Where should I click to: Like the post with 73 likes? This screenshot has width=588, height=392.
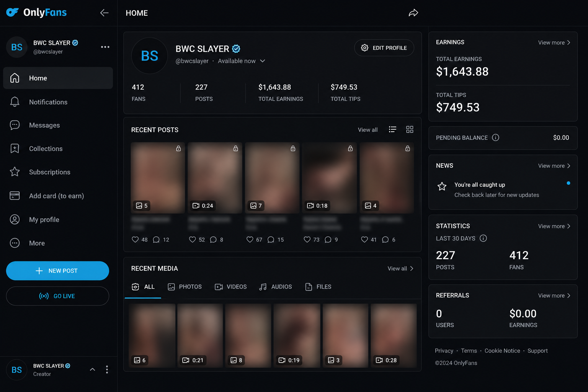[307, 240]
